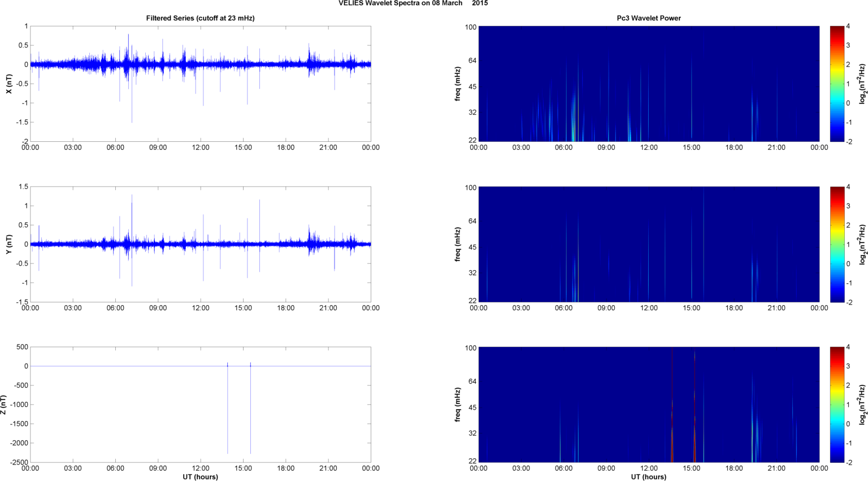
Task: Click the '100' frequency tick of the bottom spectrogram
Action: coord(471,348)
